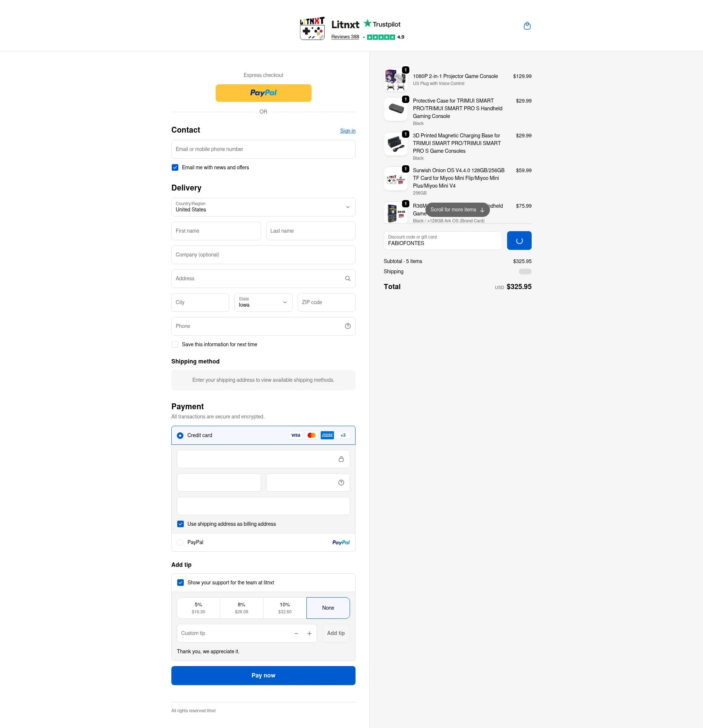
Task: Click the 1080P Projector Game Console thumbnail
Action: pos(395,80)
